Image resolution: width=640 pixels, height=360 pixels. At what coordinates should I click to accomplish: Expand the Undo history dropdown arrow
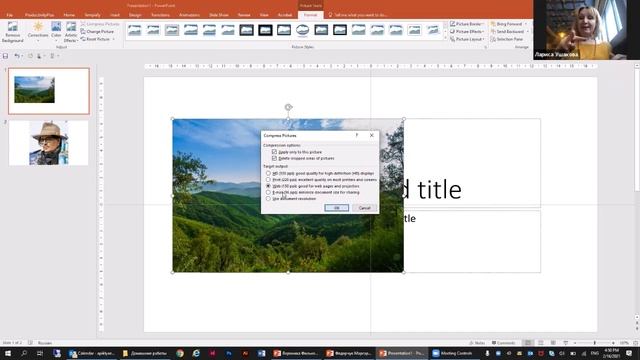[22, 56]
